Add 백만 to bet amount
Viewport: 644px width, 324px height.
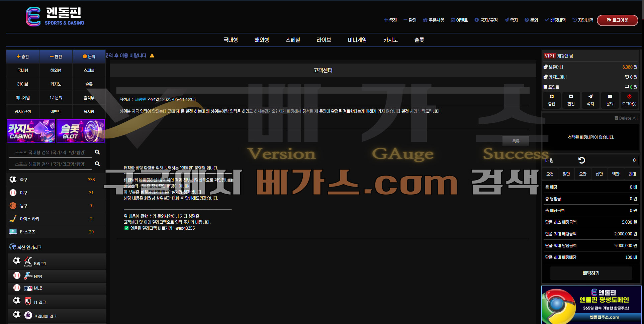click(616, 174)
